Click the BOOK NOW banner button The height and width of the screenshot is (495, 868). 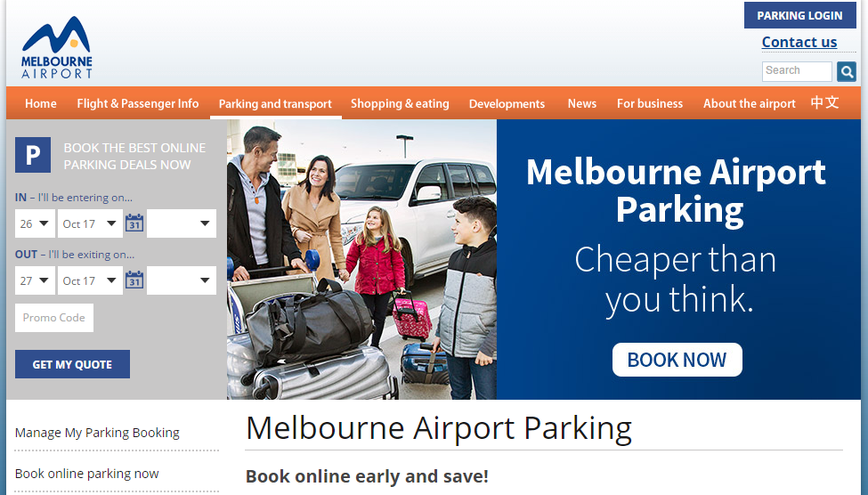677,360
